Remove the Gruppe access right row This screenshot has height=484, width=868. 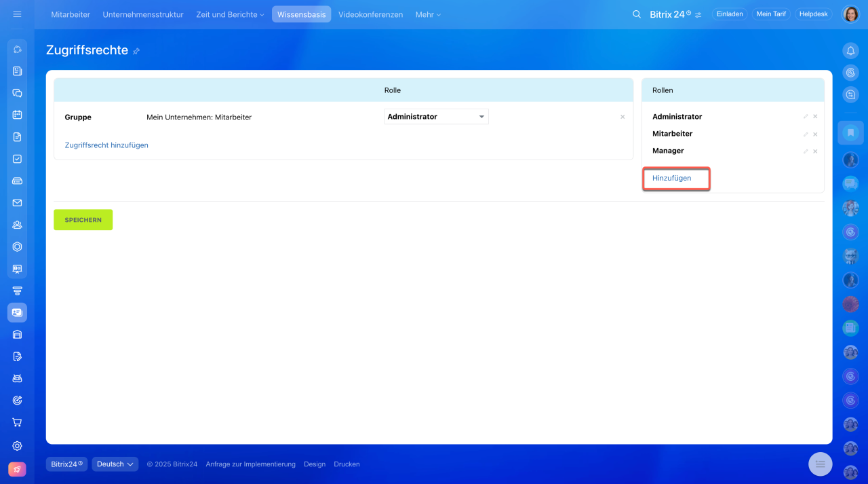pos(623,117)
